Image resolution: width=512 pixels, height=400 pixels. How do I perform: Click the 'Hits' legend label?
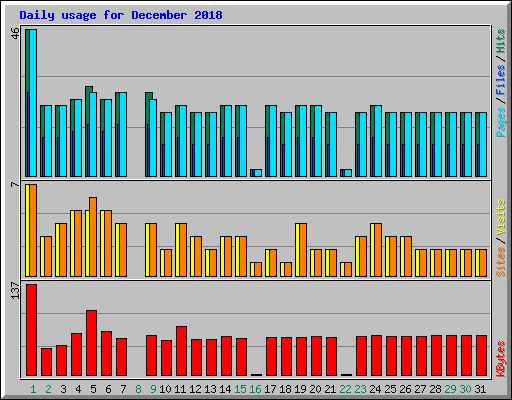(501, 41)
